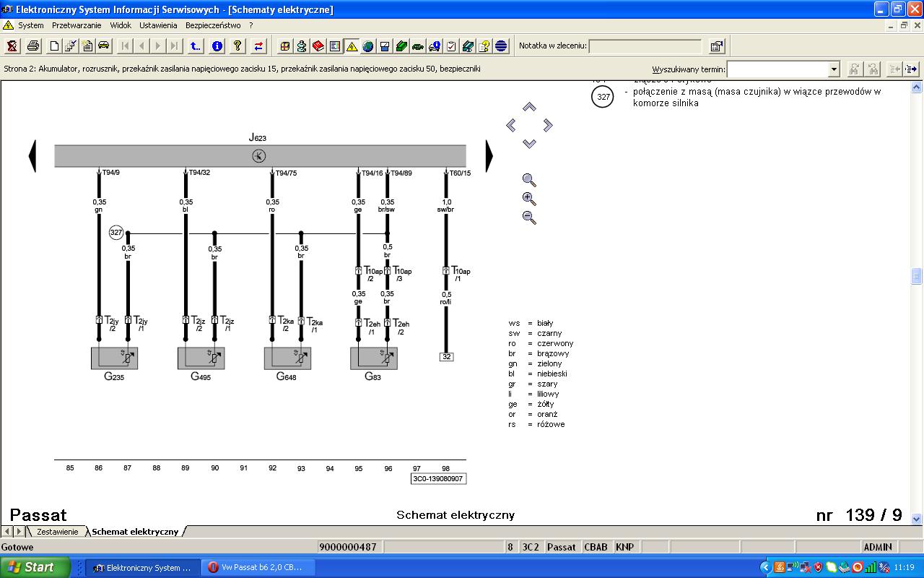Viewport: 924px width, 578px height.
Task: Zoom in with the plus magnifier icon
Action: pyautogui.click(x=529, y=199)
